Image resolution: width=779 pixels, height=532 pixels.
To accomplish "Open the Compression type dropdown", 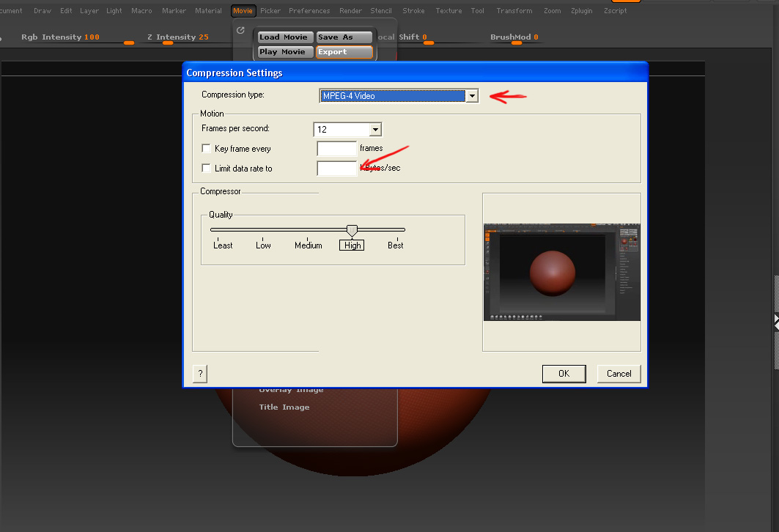I will (x=471, y=95).
